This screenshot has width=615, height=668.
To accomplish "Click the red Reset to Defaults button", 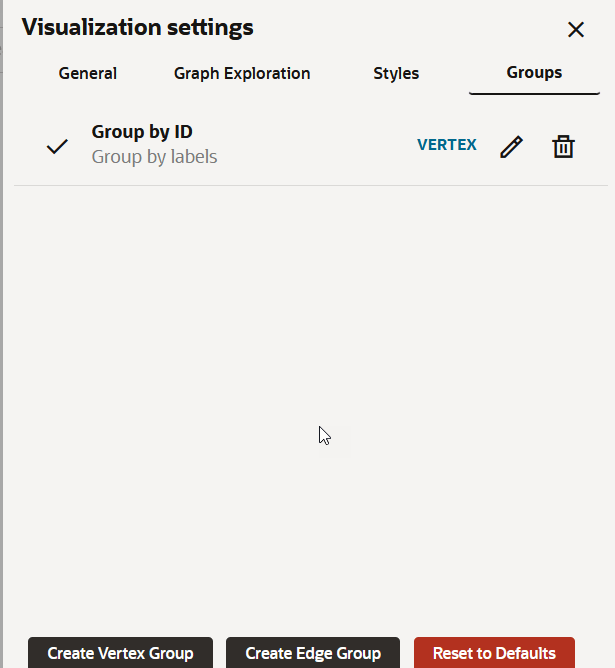I will [x=494, y=653].
